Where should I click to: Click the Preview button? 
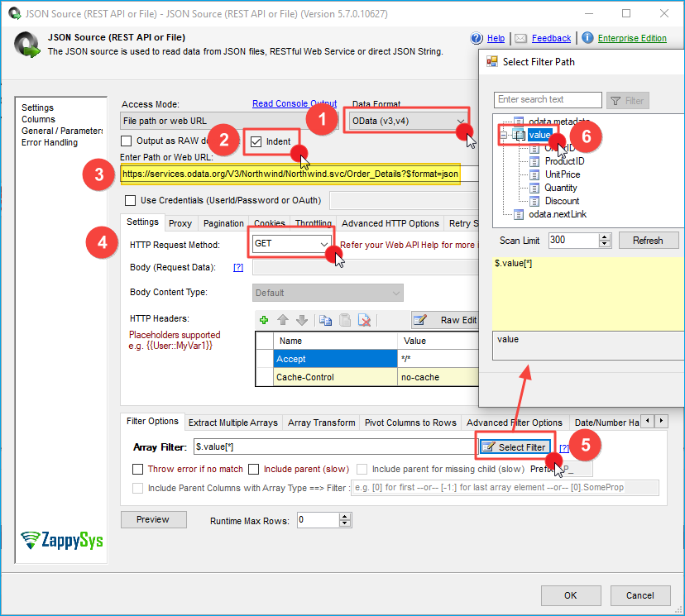[x=152, y=519]
